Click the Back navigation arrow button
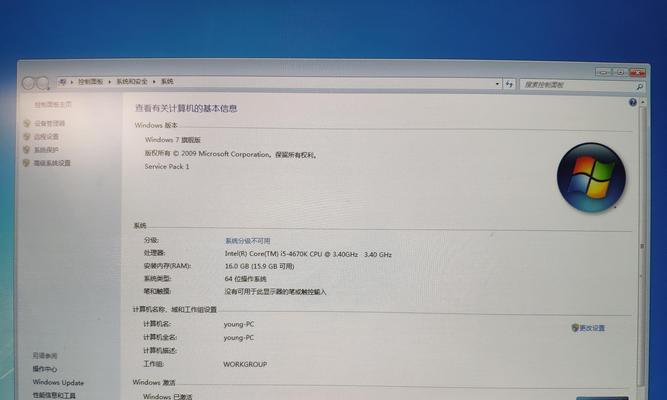Screen dimensions: 667x400 pyautogui.click(x=29, y=83)
